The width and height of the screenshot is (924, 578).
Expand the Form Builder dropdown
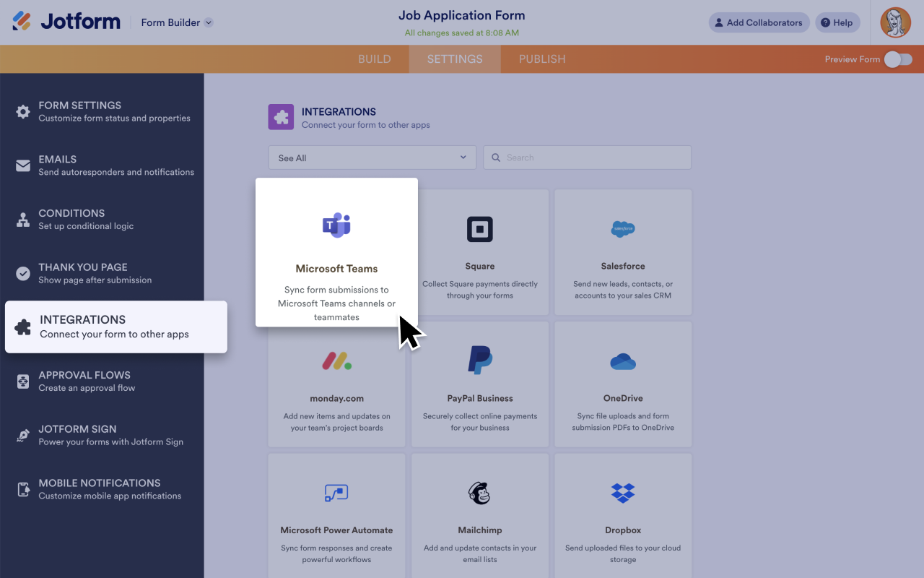(175, 22)
